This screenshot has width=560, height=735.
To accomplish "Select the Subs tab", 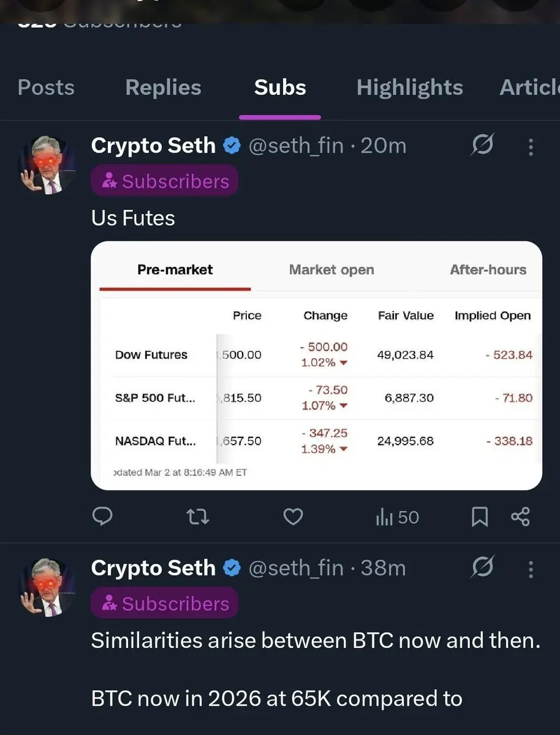I will pos(280,88).
